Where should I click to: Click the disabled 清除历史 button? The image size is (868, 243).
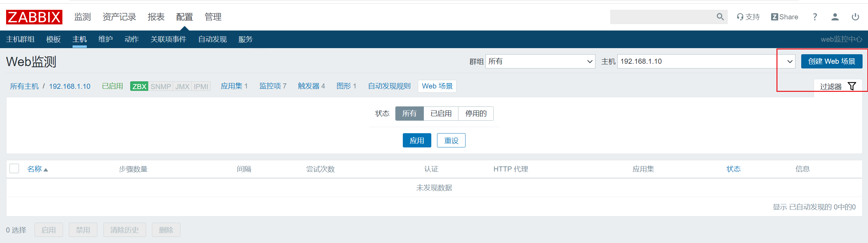point(125,230)
